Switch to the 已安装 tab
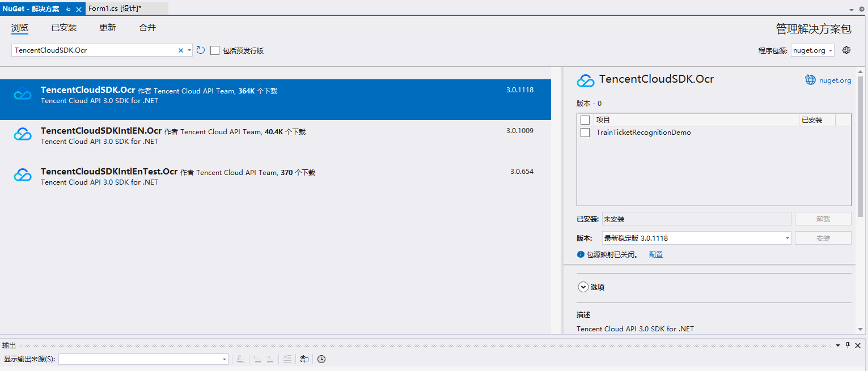The image size is (868, 371). pyautogui.click(x=63, y=28)
